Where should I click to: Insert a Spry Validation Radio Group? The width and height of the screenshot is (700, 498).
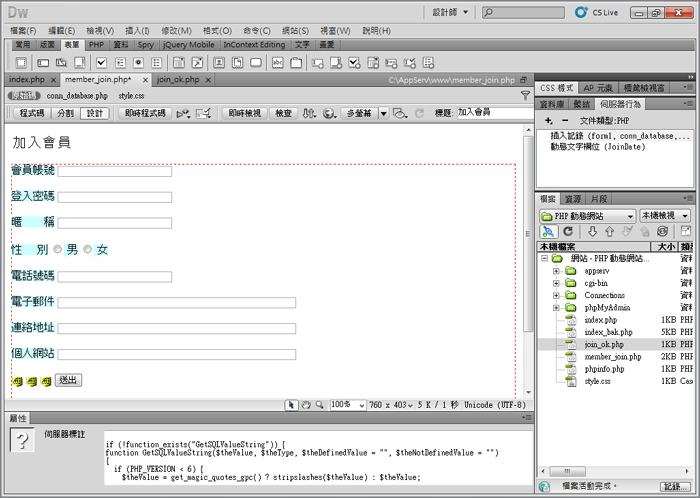pos(429,63)
